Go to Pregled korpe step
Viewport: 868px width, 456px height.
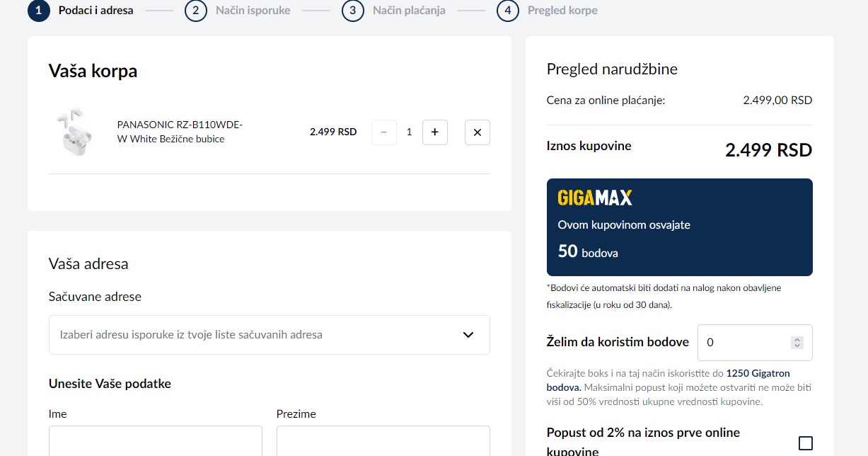click(562, 11)
